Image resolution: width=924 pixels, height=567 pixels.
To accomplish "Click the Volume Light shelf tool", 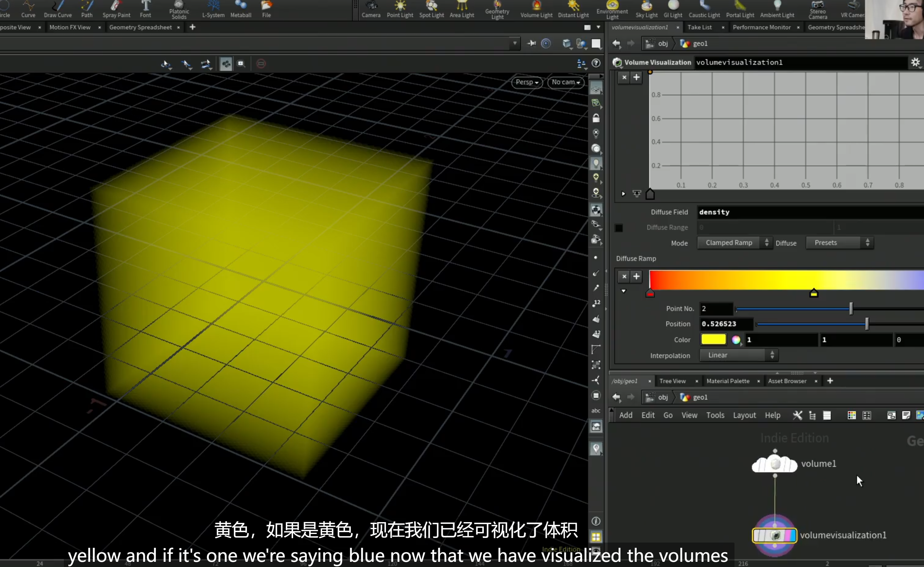I will pyautogui.click(x=536, y=9).
